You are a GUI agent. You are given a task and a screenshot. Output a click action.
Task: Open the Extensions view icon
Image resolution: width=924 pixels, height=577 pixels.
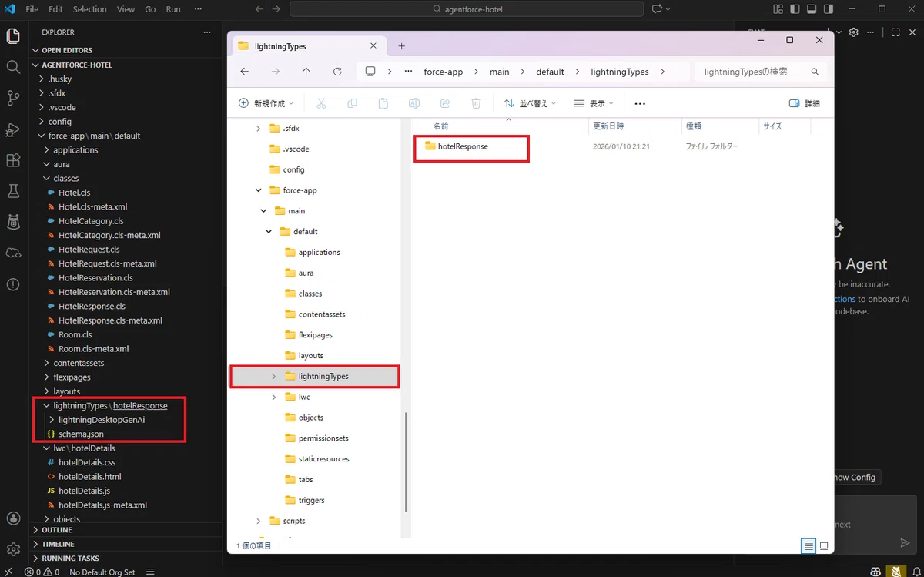13,160
